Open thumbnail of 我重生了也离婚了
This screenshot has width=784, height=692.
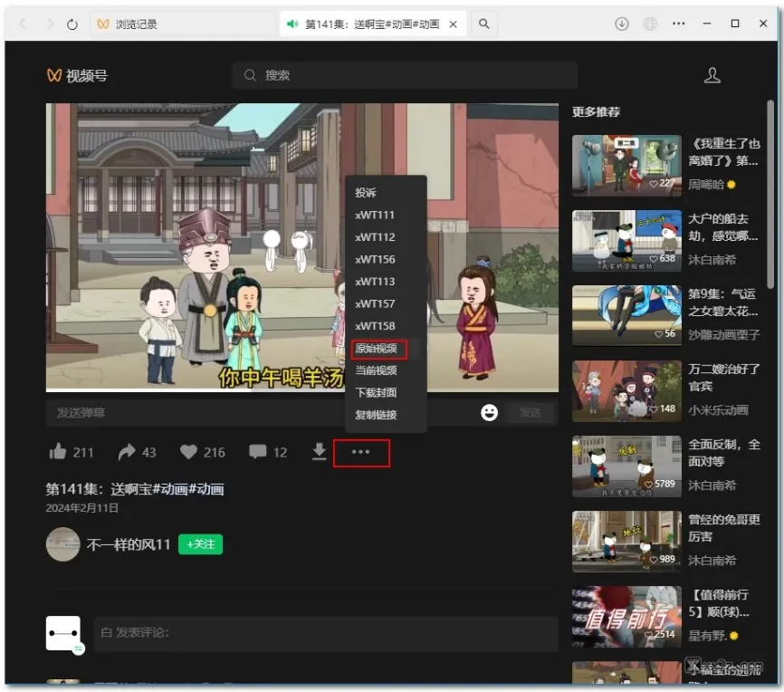tap(626, 165)
